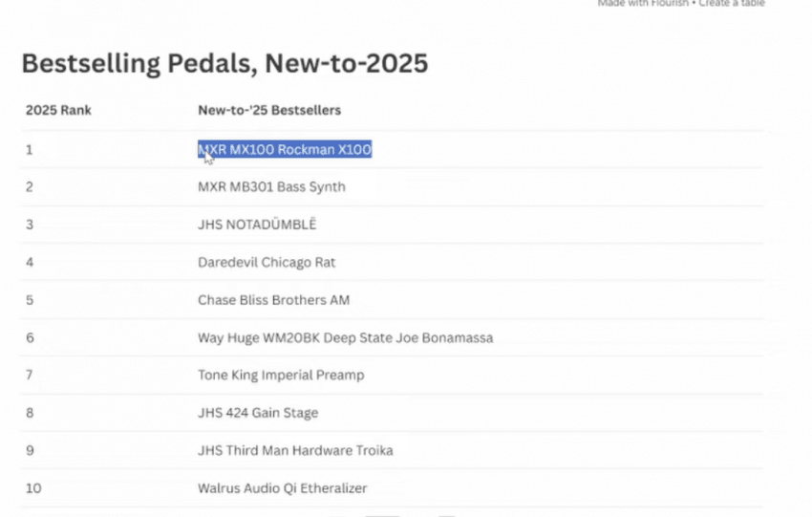Click rank number 10 in the table
Image resolution: width=812 pixels, height=517 pixels.
pyautogui.click(x=33, y=488)
